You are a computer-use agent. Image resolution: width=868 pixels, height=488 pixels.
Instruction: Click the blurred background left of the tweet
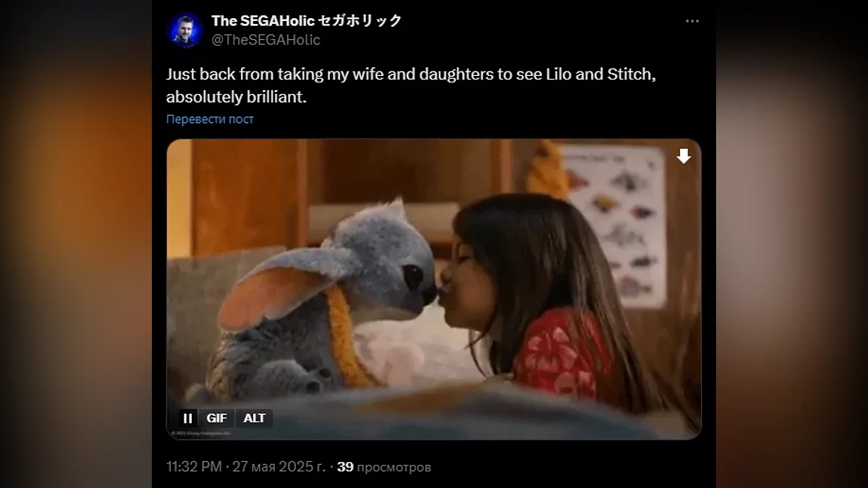(76, 244)
